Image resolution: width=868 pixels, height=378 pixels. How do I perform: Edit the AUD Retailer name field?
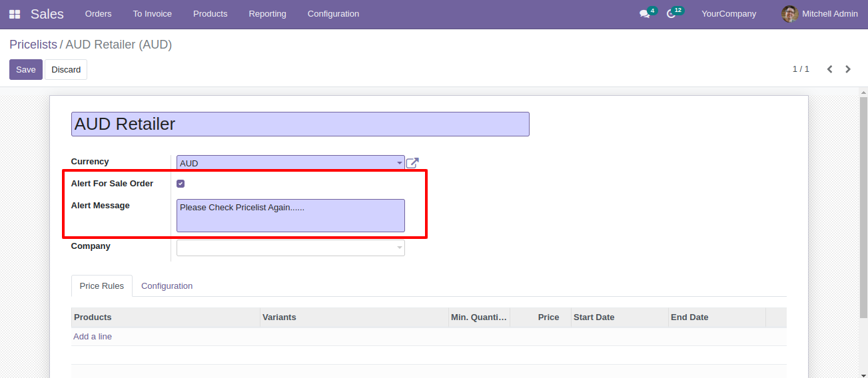pos(300,124)
